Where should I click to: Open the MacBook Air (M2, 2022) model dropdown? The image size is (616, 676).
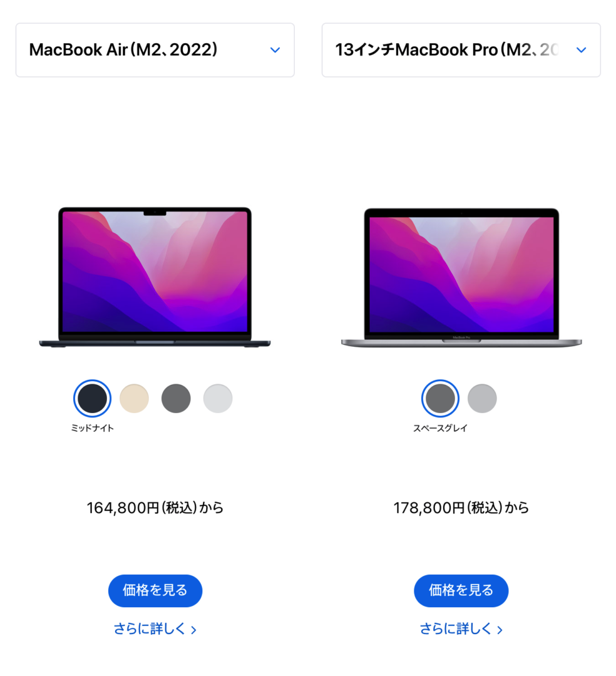coord(155,50)
